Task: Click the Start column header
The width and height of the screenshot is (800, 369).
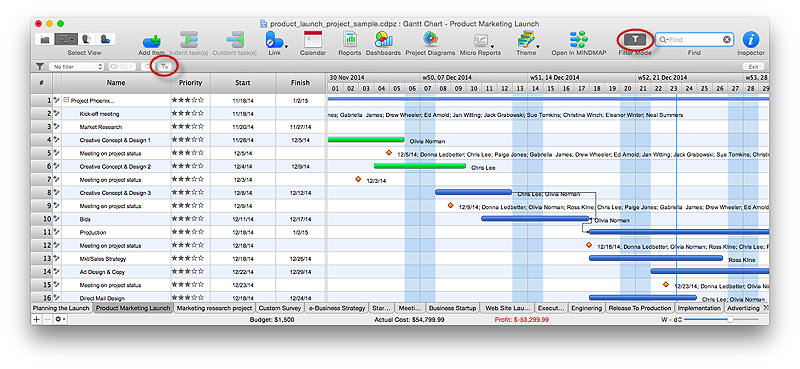Action: point(243,83)
